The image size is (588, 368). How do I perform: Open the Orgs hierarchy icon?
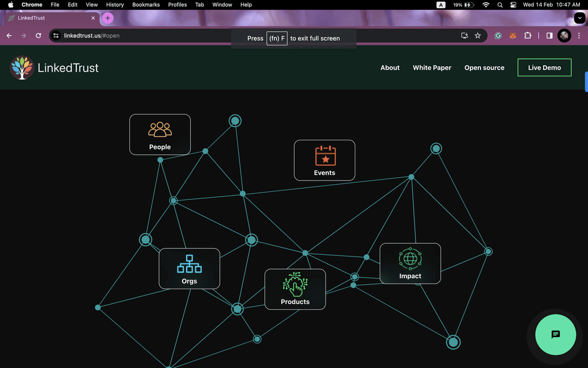point(189,264)
